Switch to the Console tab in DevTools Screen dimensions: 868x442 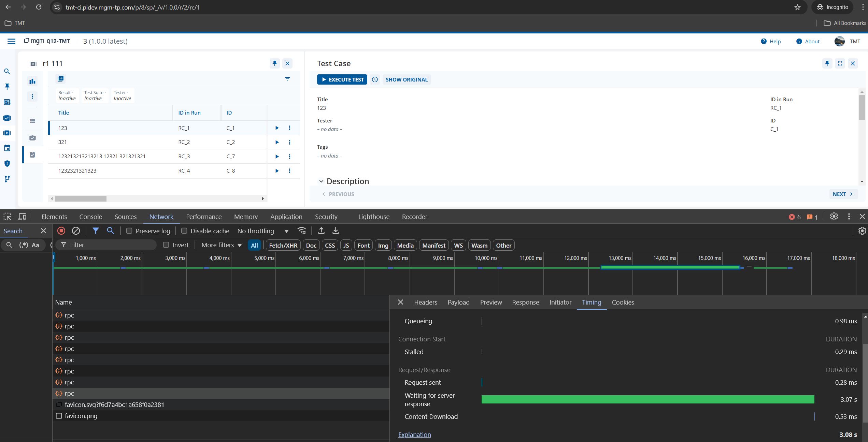(x=90, y=217)
